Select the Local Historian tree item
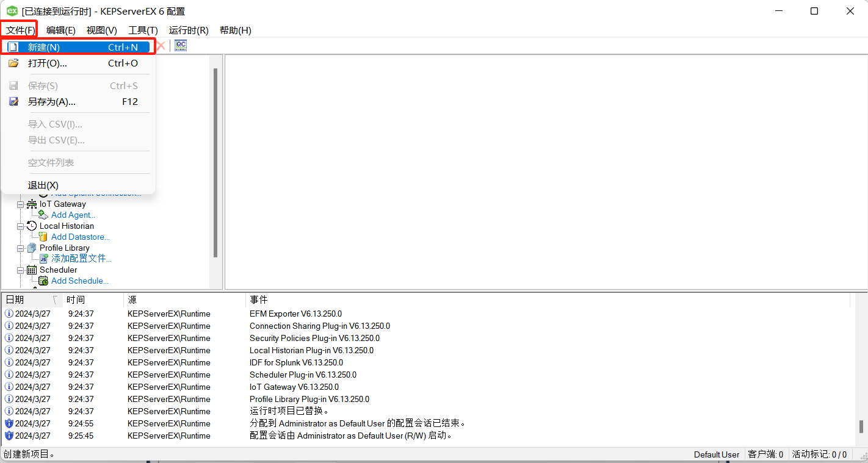 (x=67, y=226)
